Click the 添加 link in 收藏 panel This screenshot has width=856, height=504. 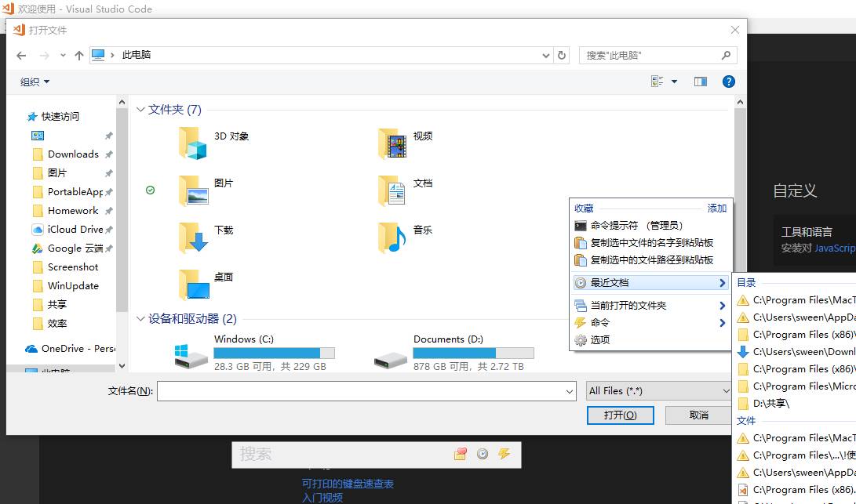[x=717, y=208]
